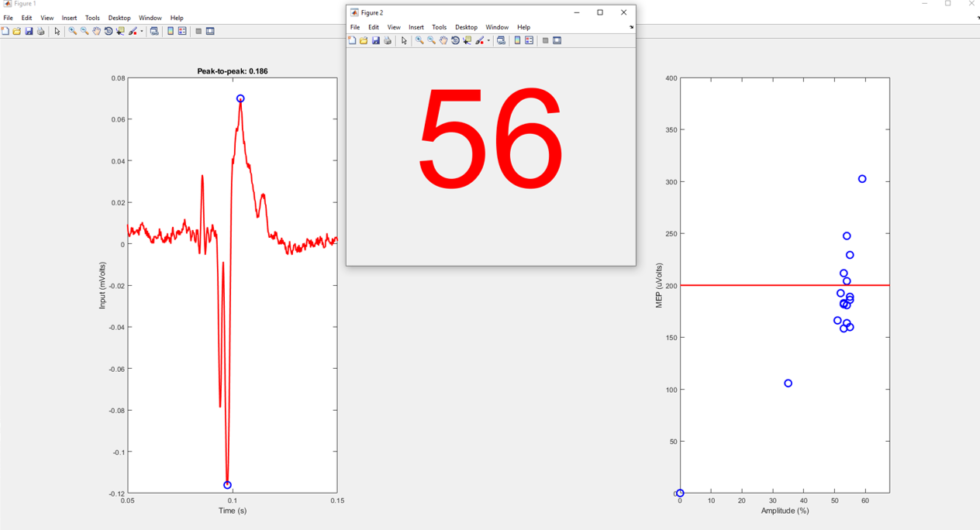Activate Pan hand tool in Figure 1
Viewport: 980px width, 530px height.
[x=96, y=31]
